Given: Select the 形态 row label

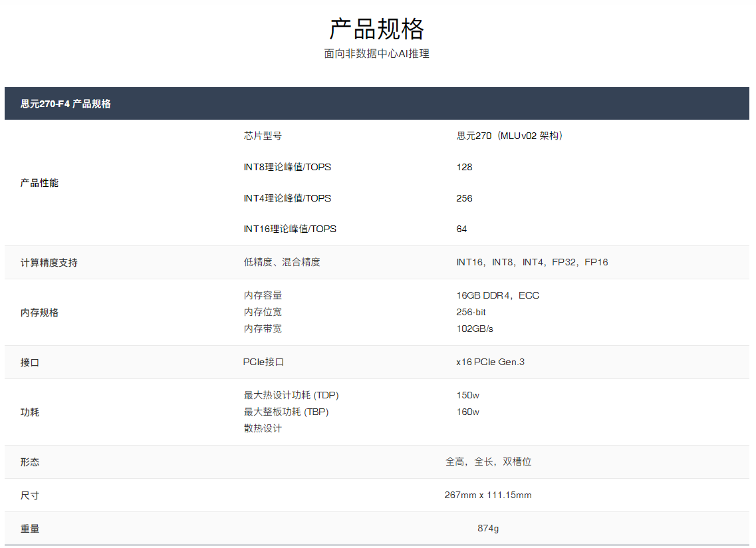Looking at the screenshot, I should (30, 462).
